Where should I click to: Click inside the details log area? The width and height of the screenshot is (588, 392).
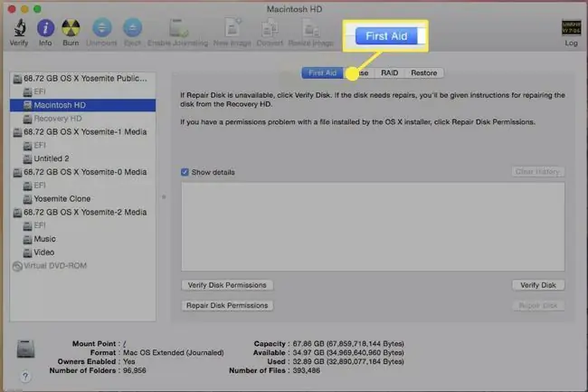[x=373, y=226]
